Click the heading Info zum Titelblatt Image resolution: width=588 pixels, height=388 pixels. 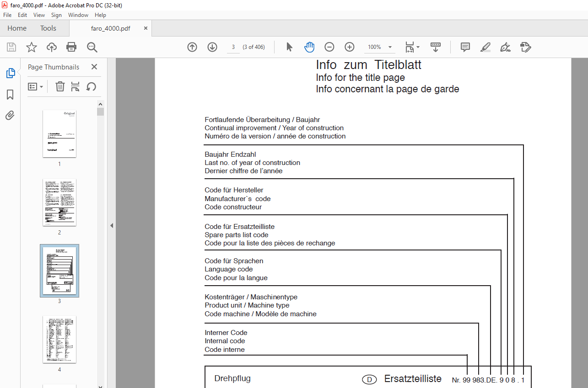coord(369,64)
